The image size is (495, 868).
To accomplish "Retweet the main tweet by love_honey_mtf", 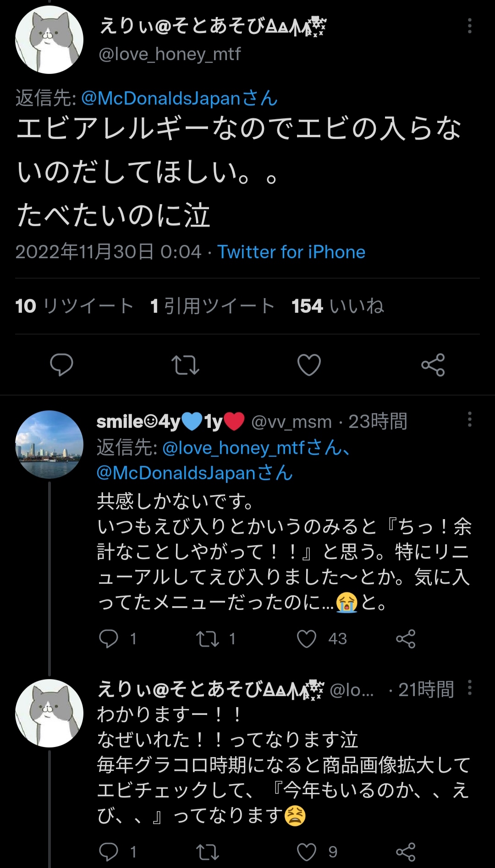I will pyautogui.click(x=185, y=365).
